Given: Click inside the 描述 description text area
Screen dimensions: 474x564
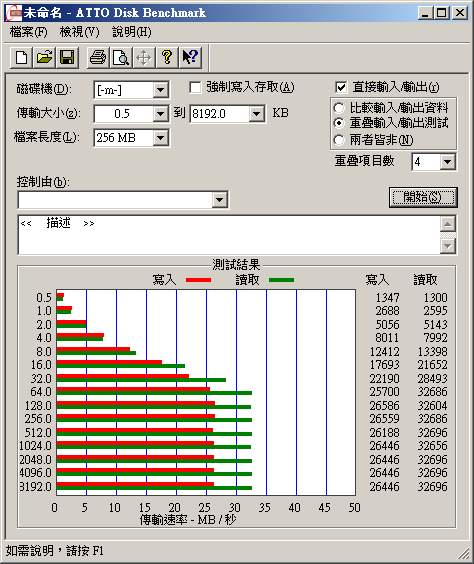Looking at the screenshot, I should 229,236.
